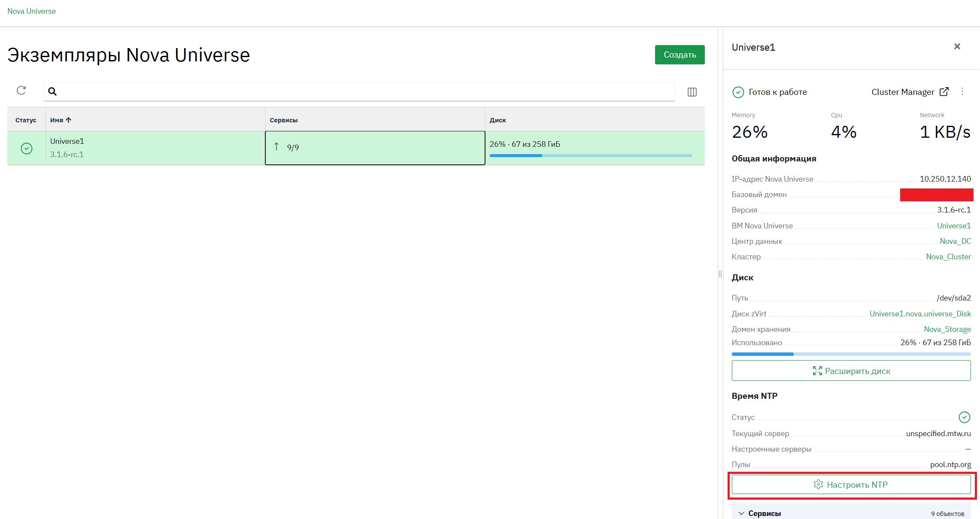Open the Universe1.nova.universe_Disk link
Image resolution: width=980 pixels, height=519 pixels.
tap(920, 314)
